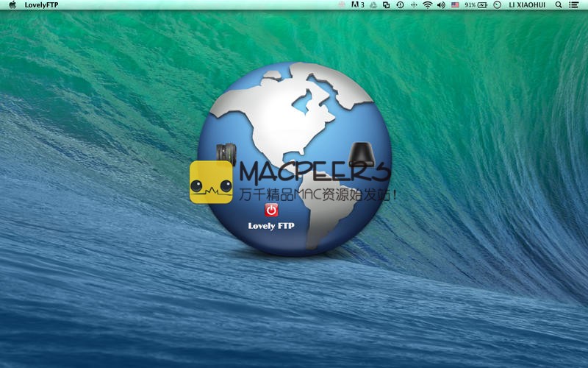Click the clock icon in menu bar
Image resolution: width=588 pixels, height=368 pixels.
497,5
